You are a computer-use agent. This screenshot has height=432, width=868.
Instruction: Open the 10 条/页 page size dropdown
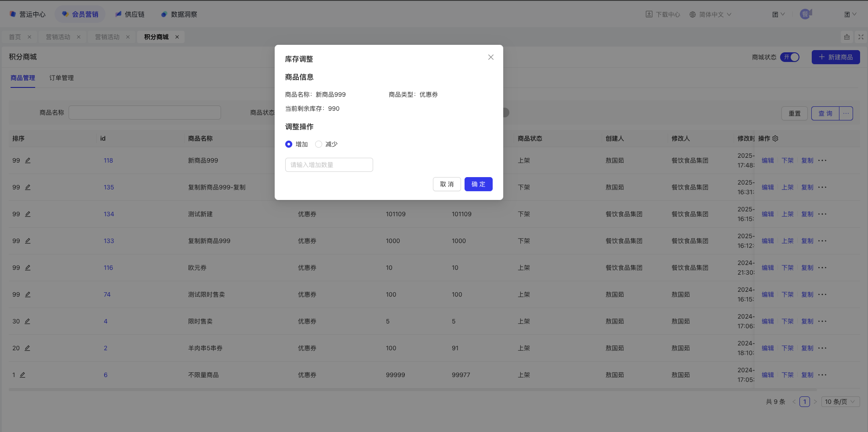tap(840, 402)
